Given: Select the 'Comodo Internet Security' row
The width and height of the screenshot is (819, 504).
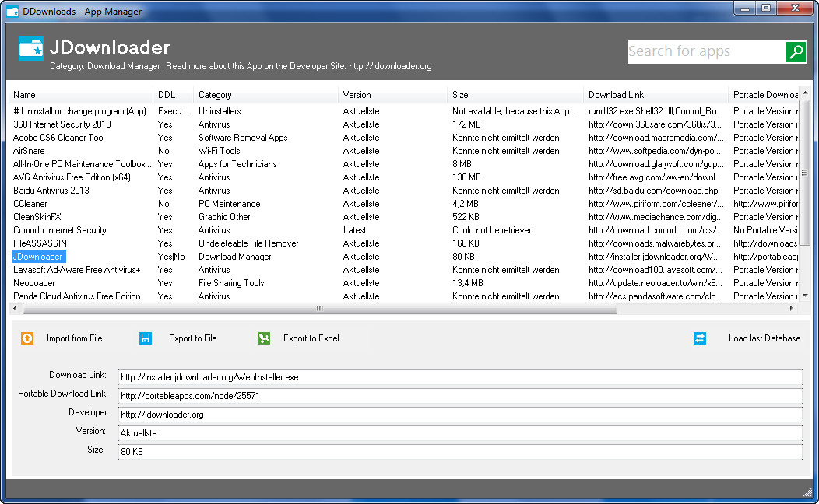Looking at the screenshot, I should point(404,230).
